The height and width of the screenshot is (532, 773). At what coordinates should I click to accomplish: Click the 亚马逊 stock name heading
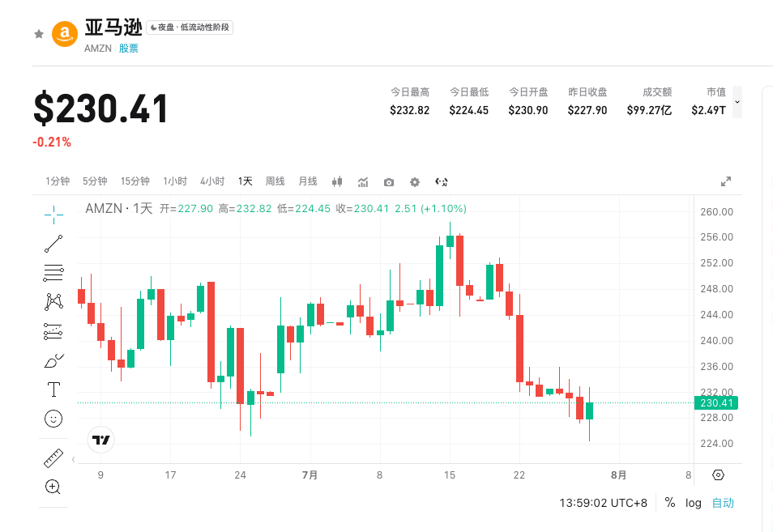(x=113, y=28)
